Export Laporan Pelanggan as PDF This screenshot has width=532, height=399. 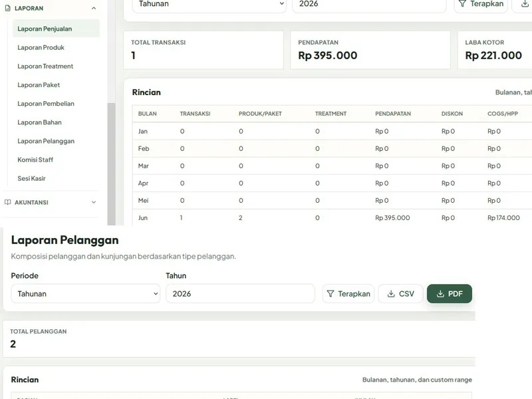coord(450,294)
